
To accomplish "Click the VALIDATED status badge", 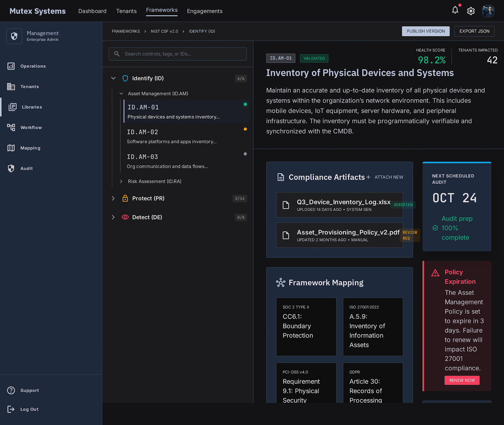I will pyautogui.click(x=314, y=58).
